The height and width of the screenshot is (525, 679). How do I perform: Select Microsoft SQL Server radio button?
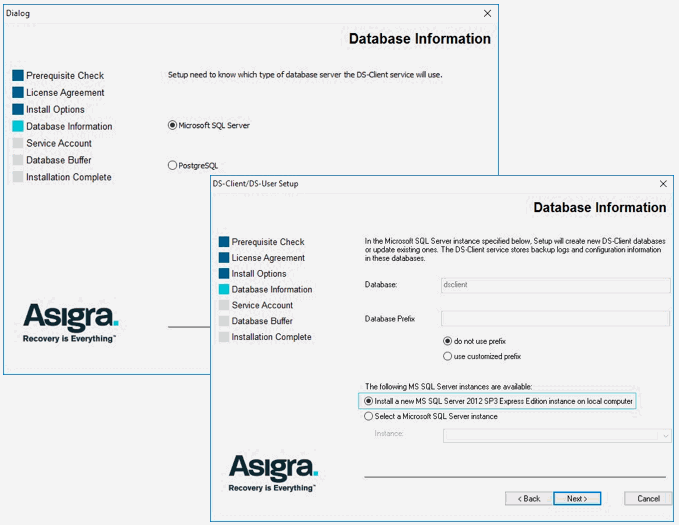[x=172, y=125]
